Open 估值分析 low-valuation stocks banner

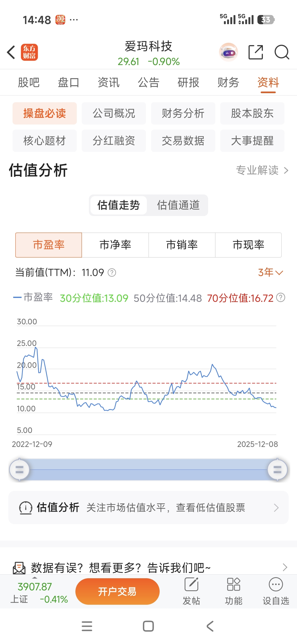click(148, 507)
